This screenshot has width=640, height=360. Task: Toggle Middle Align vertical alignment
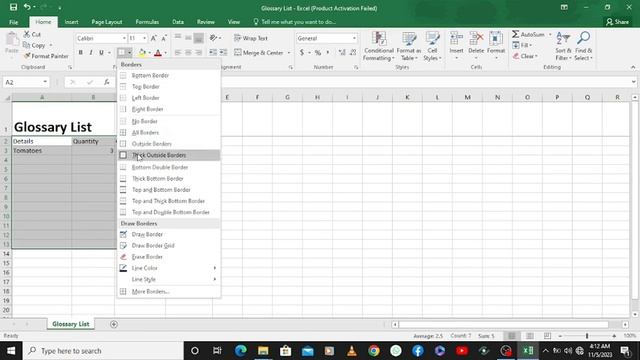188,38
